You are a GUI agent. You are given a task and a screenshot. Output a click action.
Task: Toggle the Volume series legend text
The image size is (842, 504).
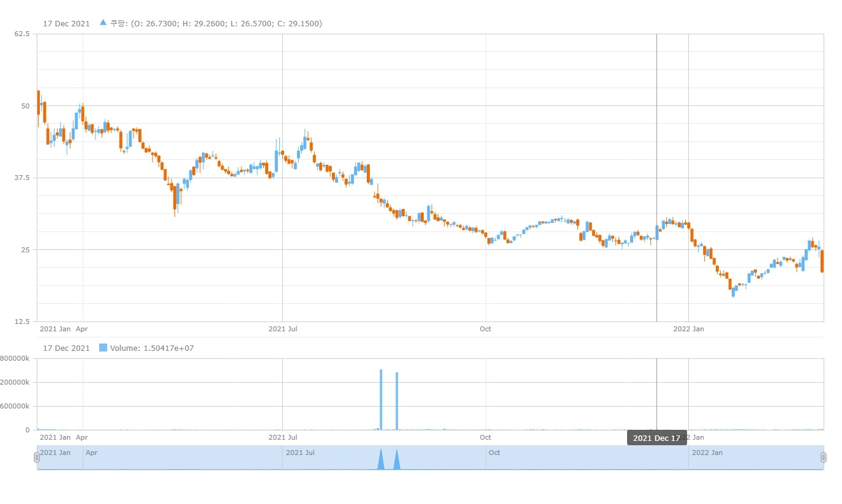(x=152, y=348)
